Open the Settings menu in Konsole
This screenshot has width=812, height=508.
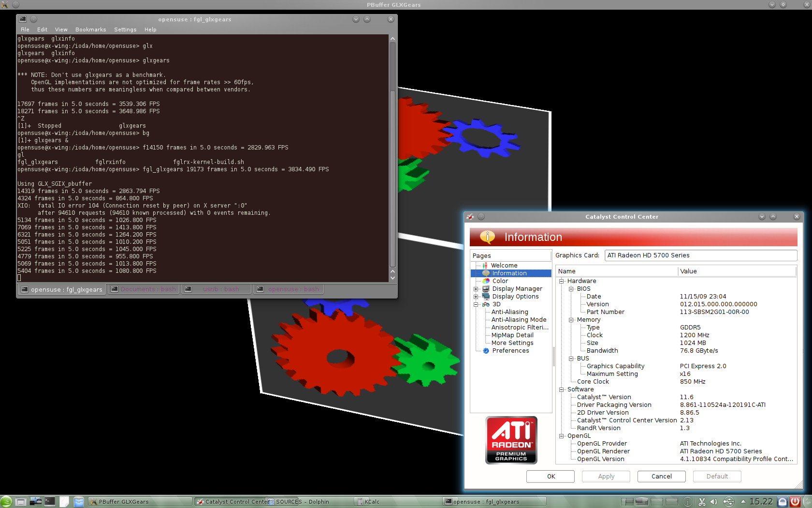click(125, 30)
